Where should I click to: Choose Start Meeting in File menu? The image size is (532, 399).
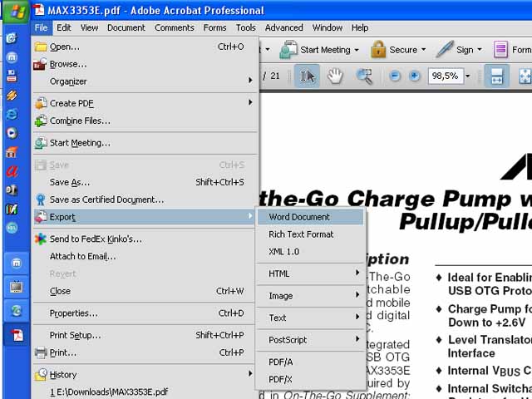(x=145, y=143)
